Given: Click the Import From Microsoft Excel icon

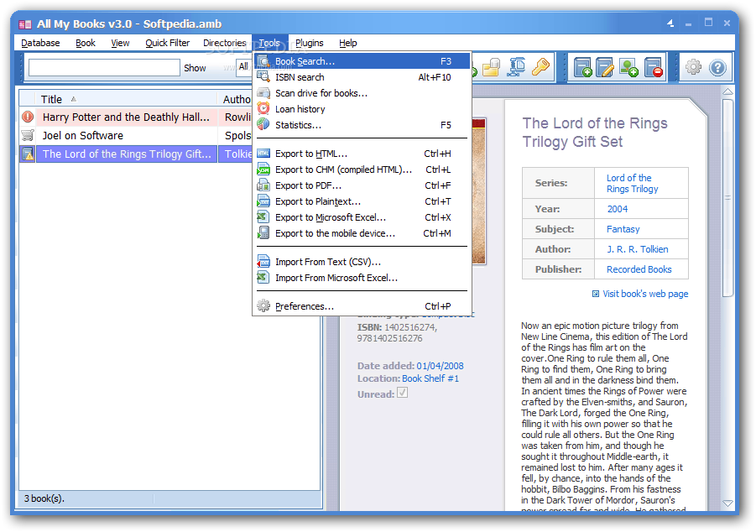Looking at the screenshot, I should (263, 278).
